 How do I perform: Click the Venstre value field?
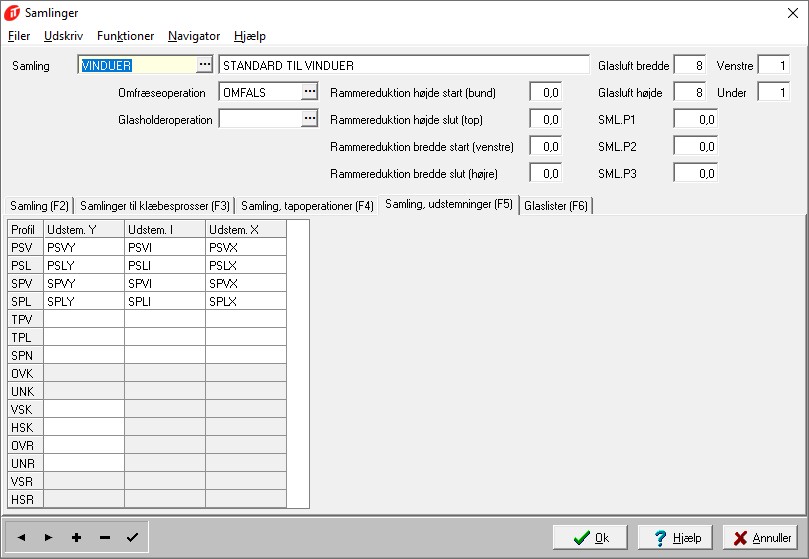point(773,65)
